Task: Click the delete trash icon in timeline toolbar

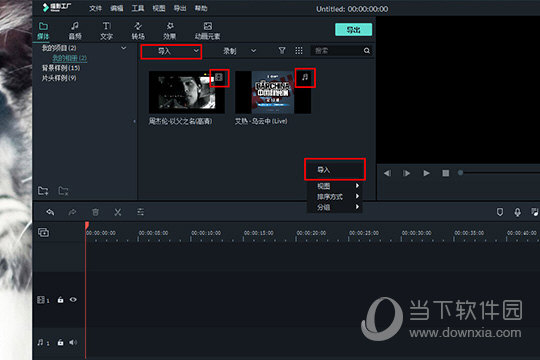Action: click(95, 212)
